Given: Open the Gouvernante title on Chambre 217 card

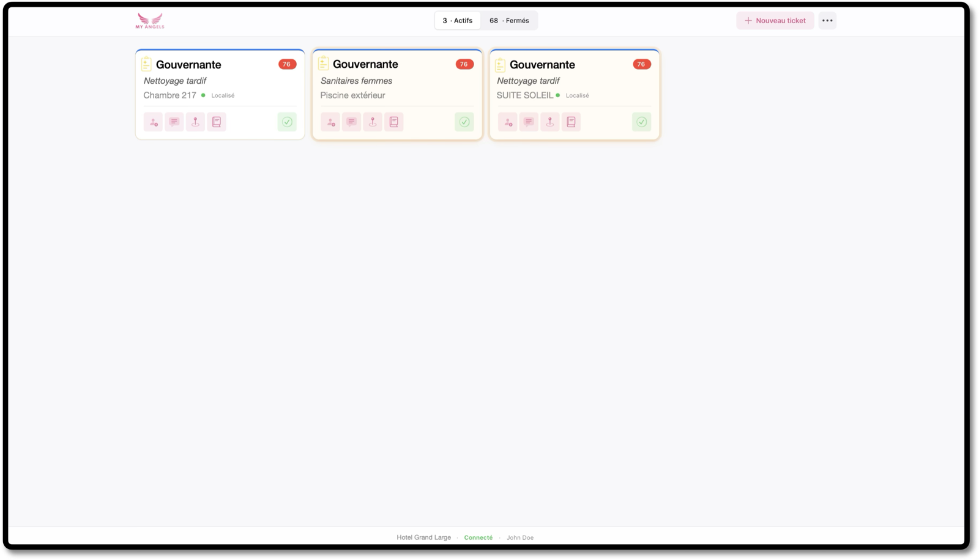Looking at the screenshot, I should tap(188, 64).
